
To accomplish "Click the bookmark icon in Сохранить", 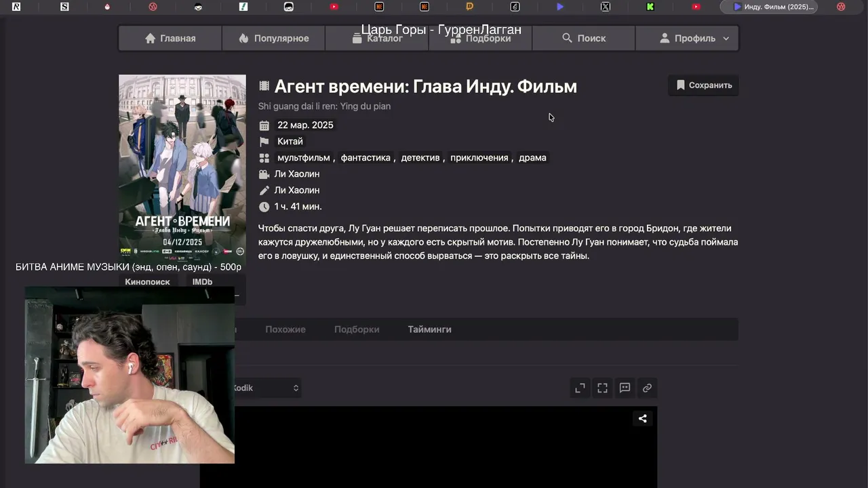I will 681,85.
